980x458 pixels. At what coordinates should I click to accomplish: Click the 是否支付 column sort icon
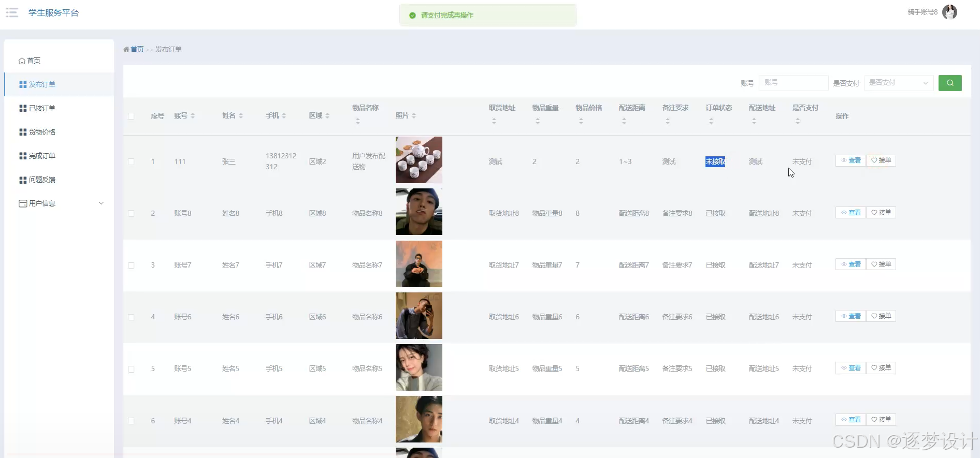798,121
